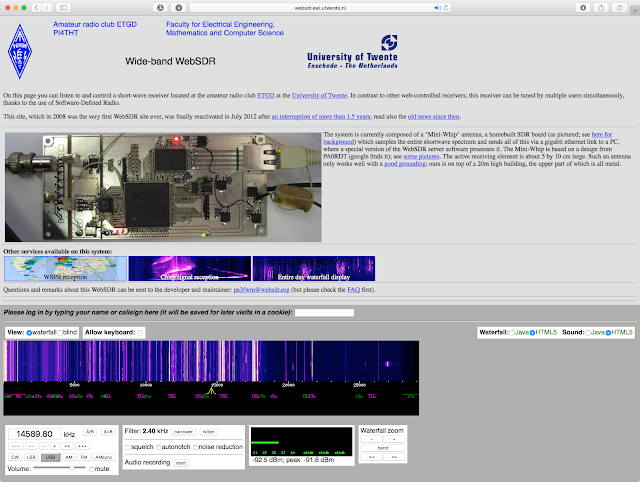Viewport: 640px width, 482px height.
Task: Select FM mode
Action: 84,458
